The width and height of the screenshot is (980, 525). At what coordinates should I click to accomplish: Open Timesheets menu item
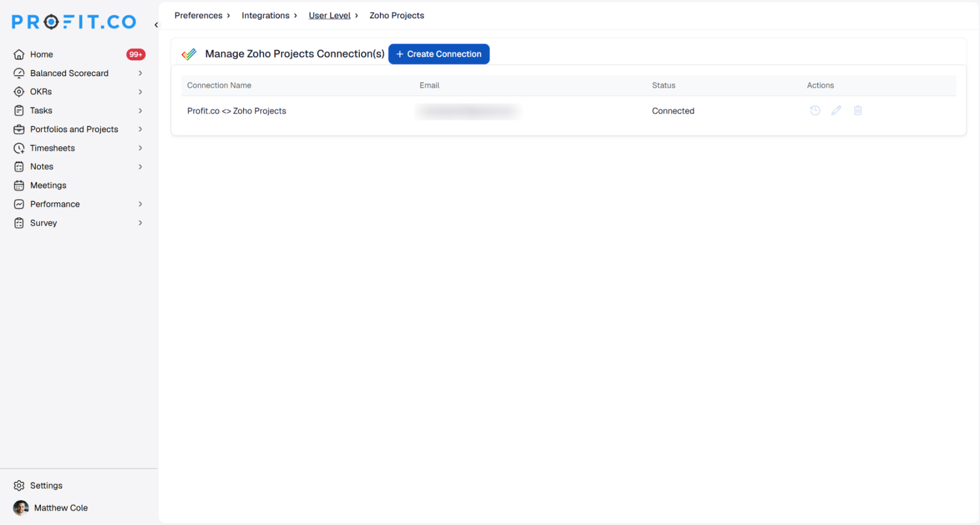[x=52, y=148]
